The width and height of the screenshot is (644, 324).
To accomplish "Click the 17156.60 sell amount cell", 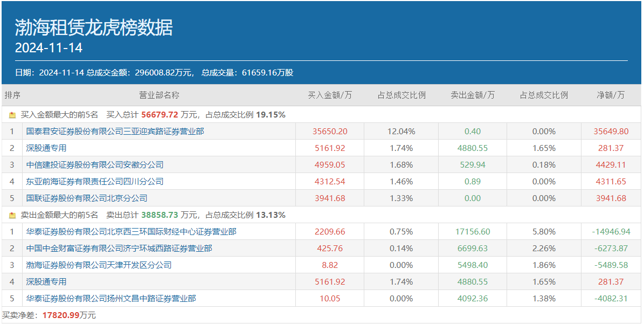I will (473, 232).
